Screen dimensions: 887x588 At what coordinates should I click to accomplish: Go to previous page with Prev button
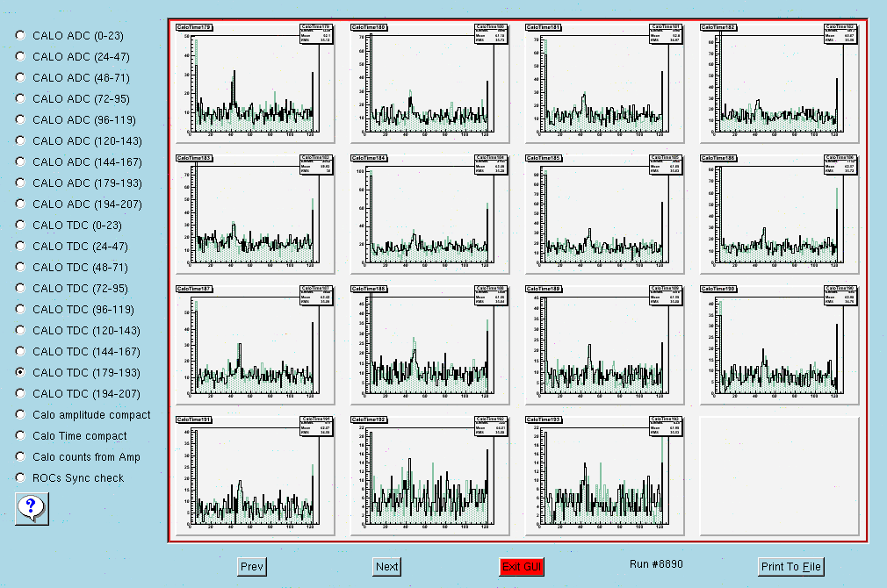click(x=252, y=567)
